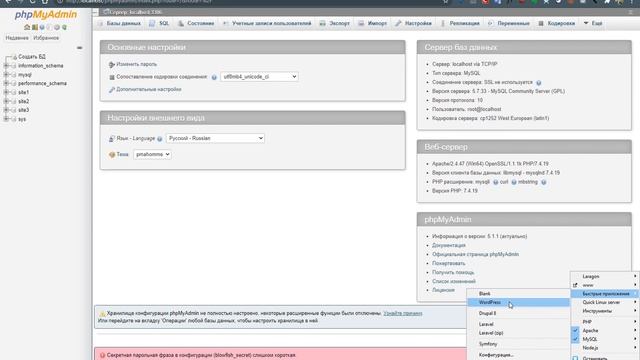Screen dimensions: 640x360
Task: Click Создать БД in navigation tree
Action: [x=32, y=57]
